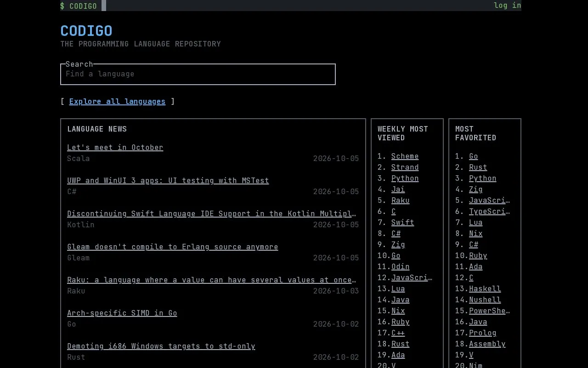The width and height of the screenshot is (588, 368).
Task: Read UWP and WinUI 3 apps news post
Action: [x=168, y=180]
